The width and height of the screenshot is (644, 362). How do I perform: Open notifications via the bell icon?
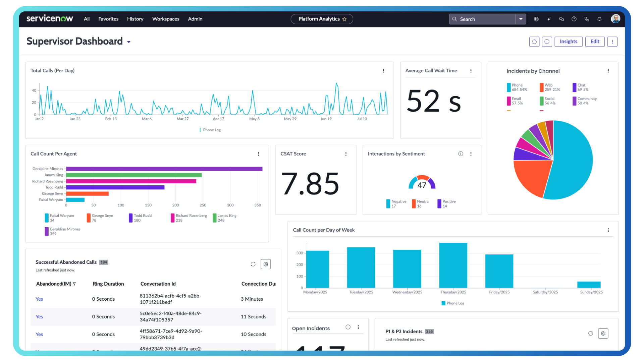point(599,19)
